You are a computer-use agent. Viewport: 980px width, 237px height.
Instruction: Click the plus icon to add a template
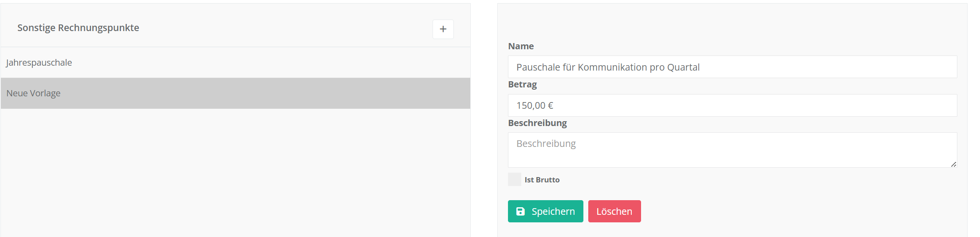443,29
